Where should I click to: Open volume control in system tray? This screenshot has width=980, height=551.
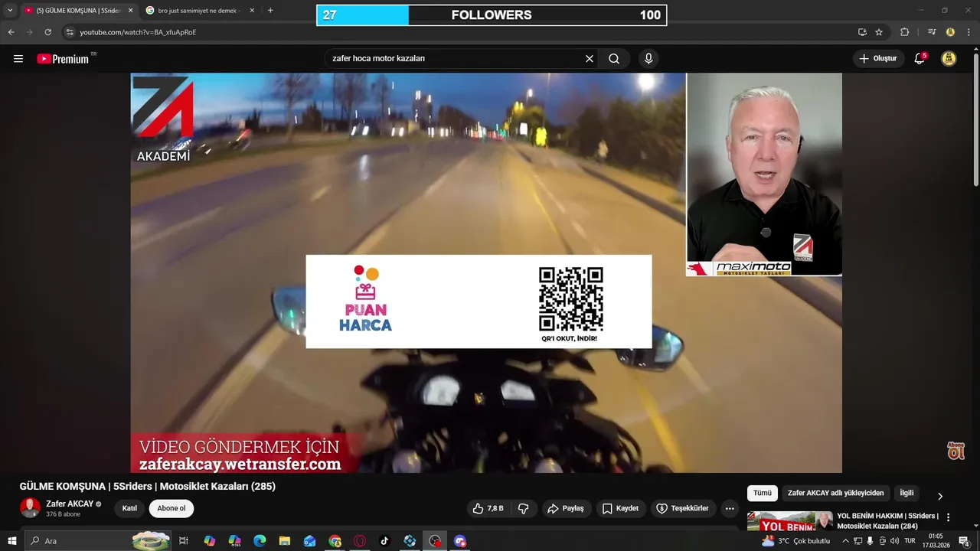point(894,541)
